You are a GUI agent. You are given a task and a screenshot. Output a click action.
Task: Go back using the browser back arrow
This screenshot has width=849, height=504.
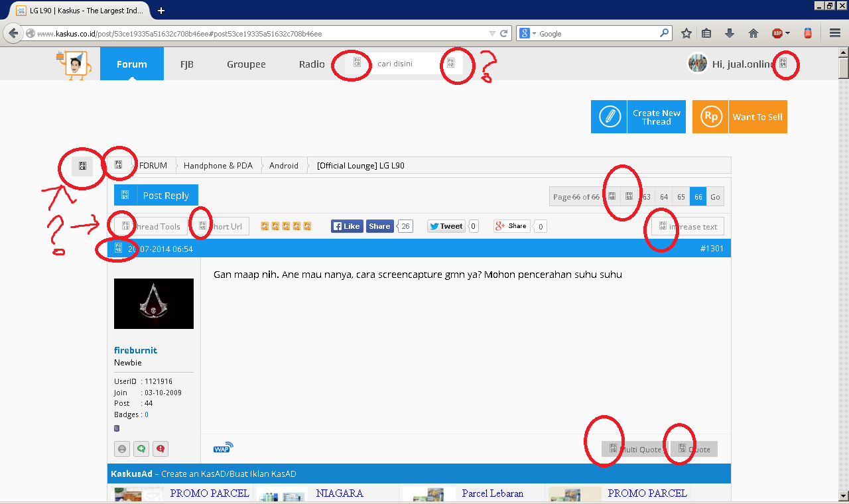13,33
